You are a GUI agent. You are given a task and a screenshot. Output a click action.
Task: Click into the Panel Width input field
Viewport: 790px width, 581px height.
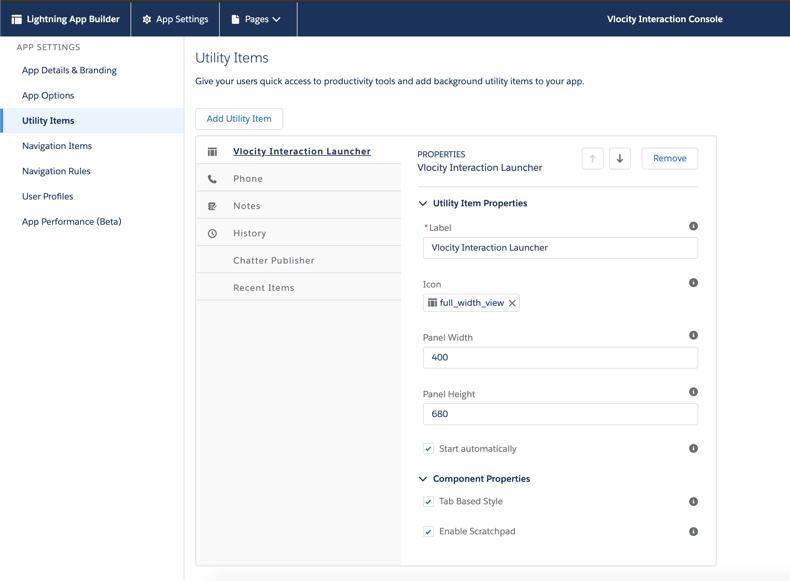click(x=560, y=357)
